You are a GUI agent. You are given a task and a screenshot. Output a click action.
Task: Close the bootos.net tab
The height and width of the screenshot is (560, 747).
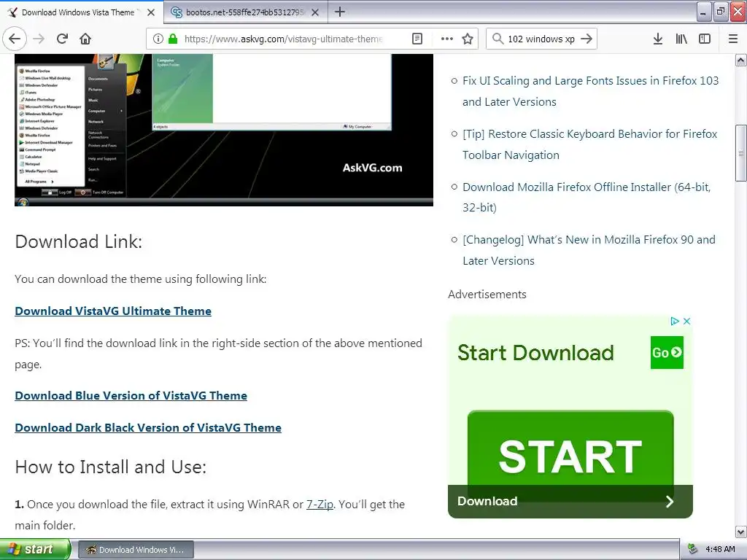tap(315, 12)
